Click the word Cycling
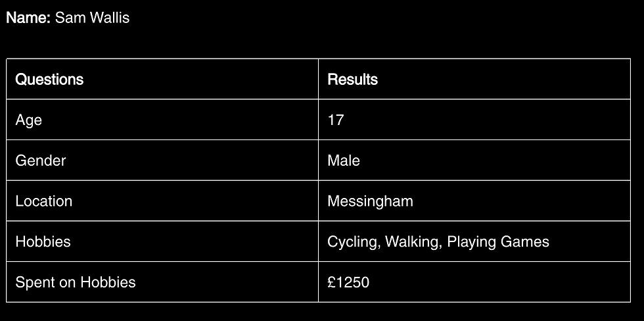The width and height of the screenshot is (644, 321). coord(354,242)
